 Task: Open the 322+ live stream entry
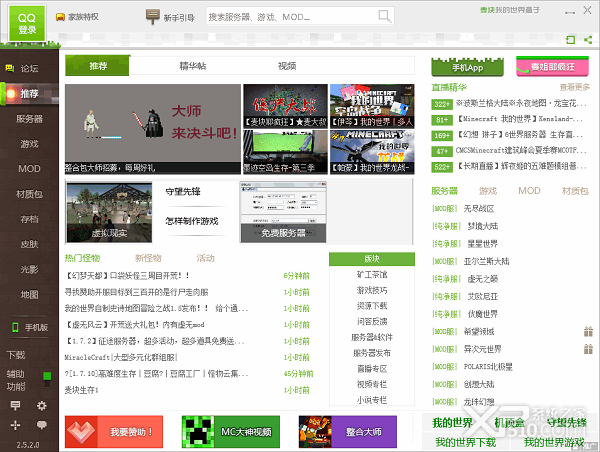tap(510, 103)
